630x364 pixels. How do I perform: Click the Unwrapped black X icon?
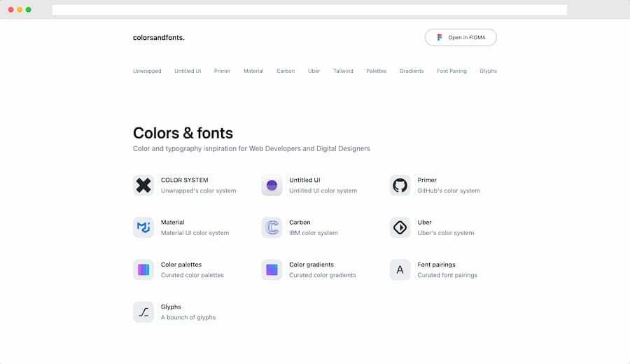point(143,185)
